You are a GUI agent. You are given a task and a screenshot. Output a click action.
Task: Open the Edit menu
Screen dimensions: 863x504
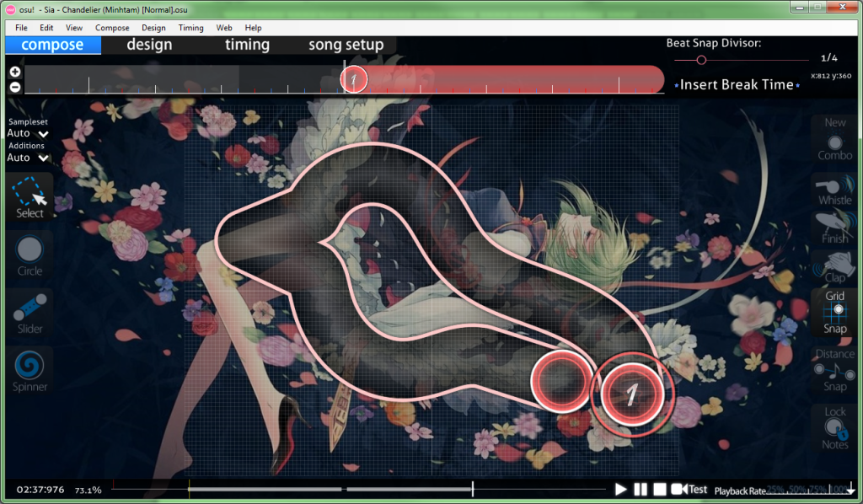click(46, 28)
